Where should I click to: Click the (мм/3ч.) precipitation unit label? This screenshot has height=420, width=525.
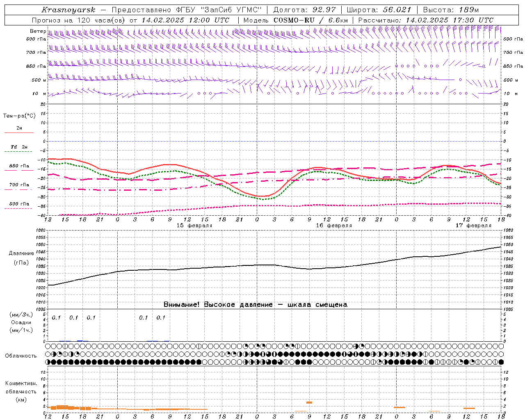click(x=21, y=315)
